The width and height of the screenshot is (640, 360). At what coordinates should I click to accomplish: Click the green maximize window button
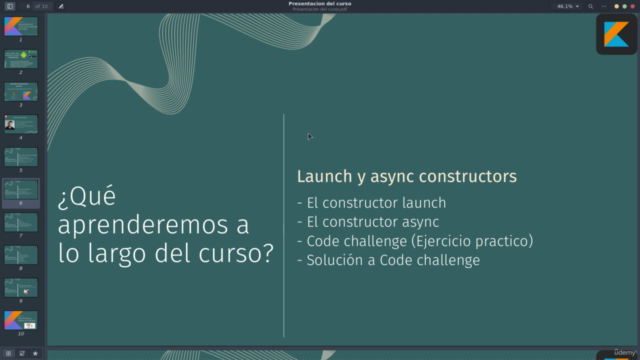(x=624, y=6)
